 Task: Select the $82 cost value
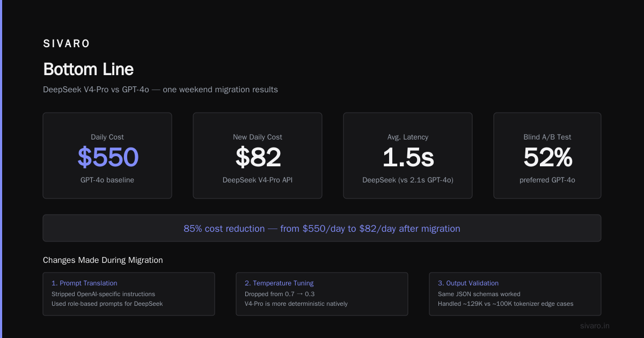pyautogui.click(x=258, y=157)
